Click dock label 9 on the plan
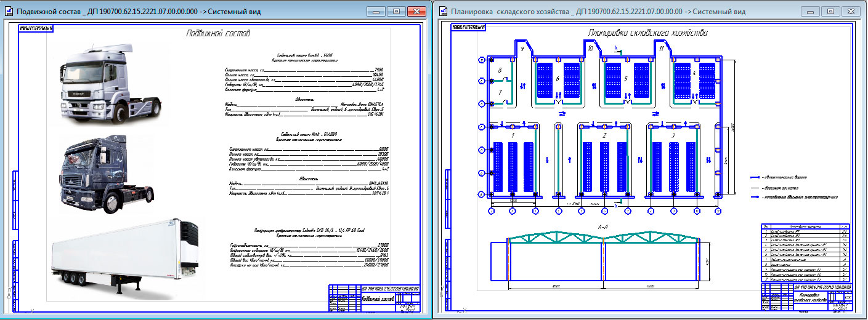 point(521,48)
